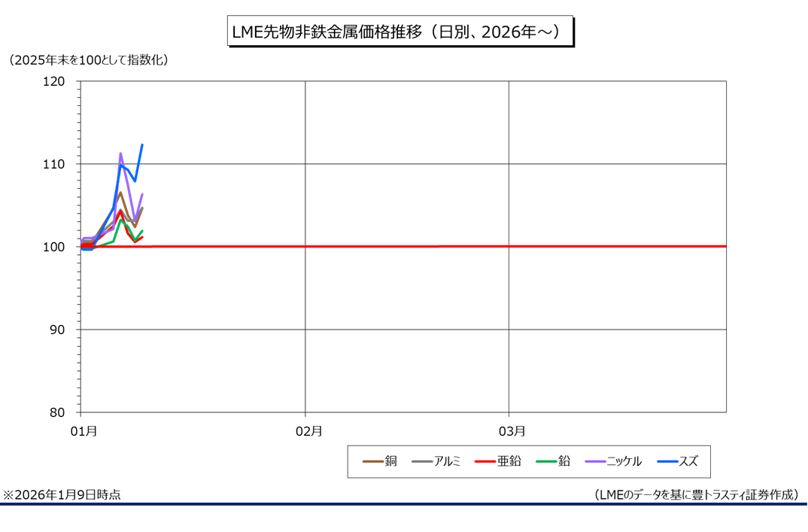Select the 90 y-axis label
The image size is (808, 532).
coord(60,330)
